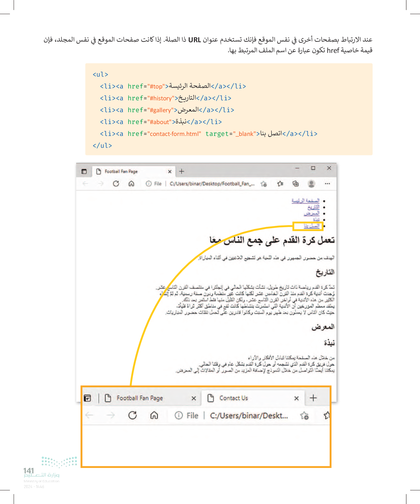Click the highlighted اتصل بنا link
This screenshot has height=504, width=420.
tap(312, 226)
